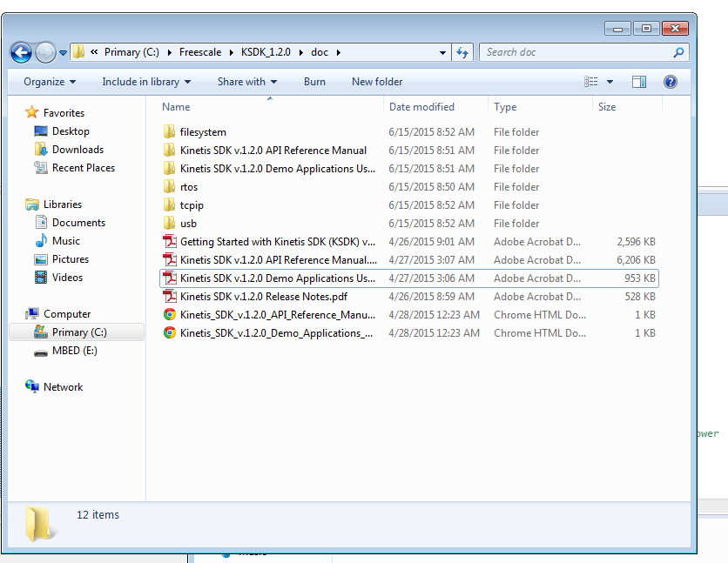The image size is (728, 563).
Task: Select Downloads under Favorites
Action: pyautogui.click(x=78, y=150)
